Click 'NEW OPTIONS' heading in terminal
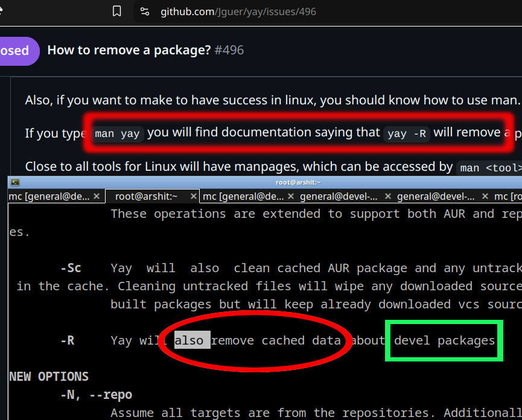Screen dimensions: 522x420 point(49,377)
